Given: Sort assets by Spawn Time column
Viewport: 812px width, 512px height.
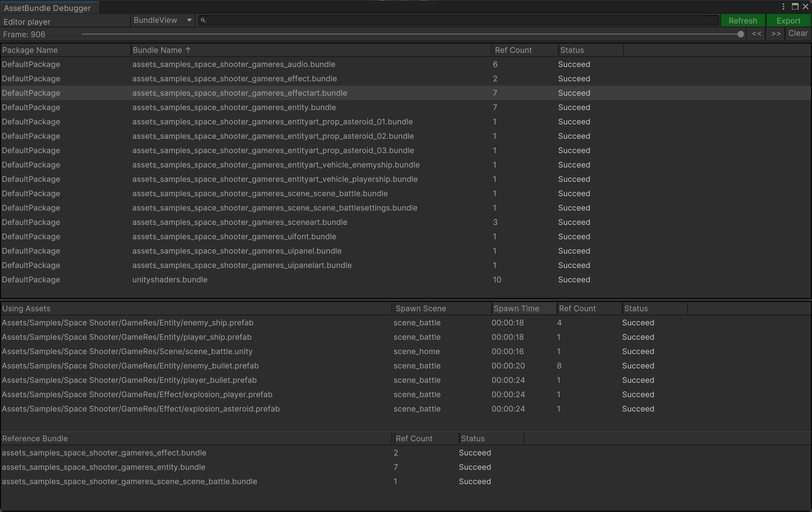Looking at the screenshot, I should 524,308.
